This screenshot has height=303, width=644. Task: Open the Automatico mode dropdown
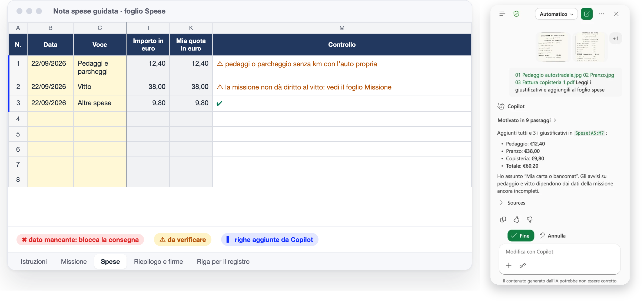(556, 14)
